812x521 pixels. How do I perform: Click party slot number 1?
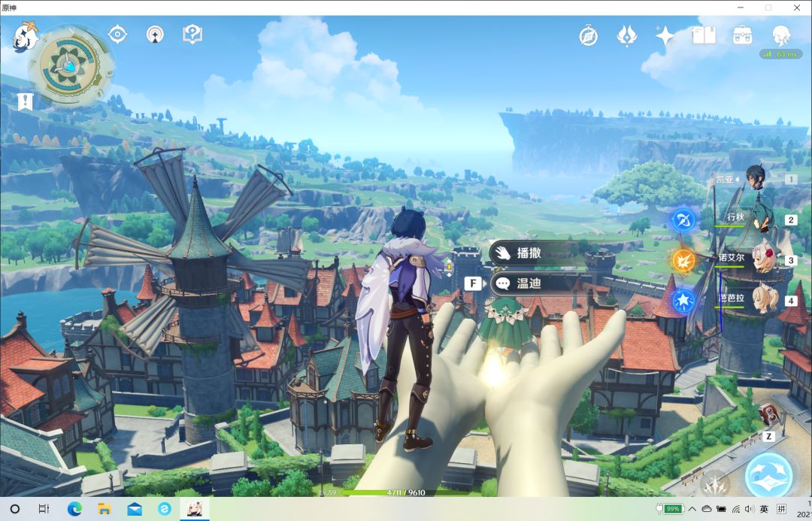point(791,179)
